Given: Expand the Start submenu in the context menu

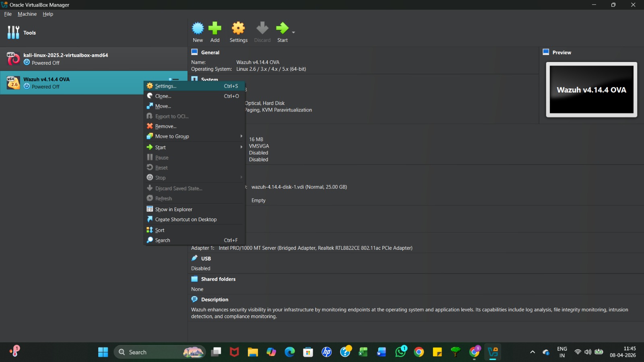Looking at the screenshot, I should coord(194,147).
